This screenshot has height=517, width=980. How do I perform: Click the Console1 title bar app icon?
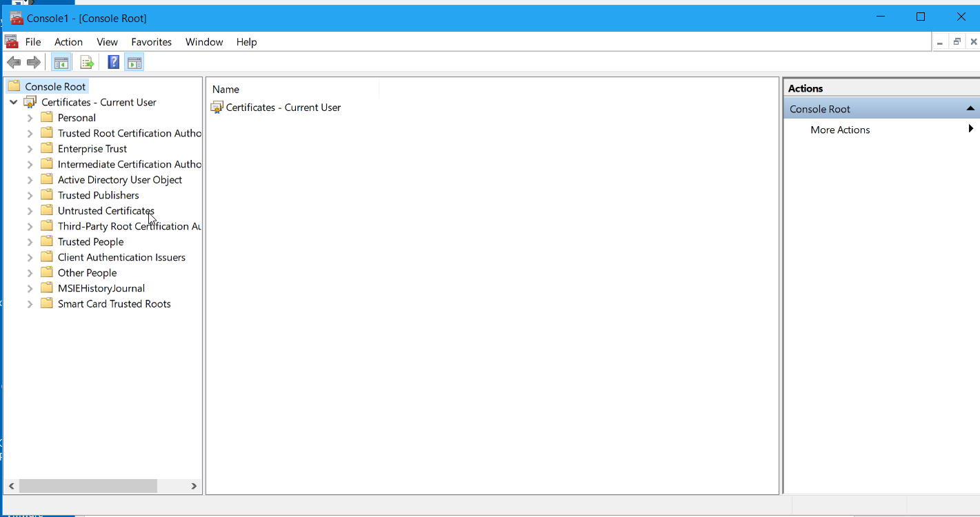[17, 18]
